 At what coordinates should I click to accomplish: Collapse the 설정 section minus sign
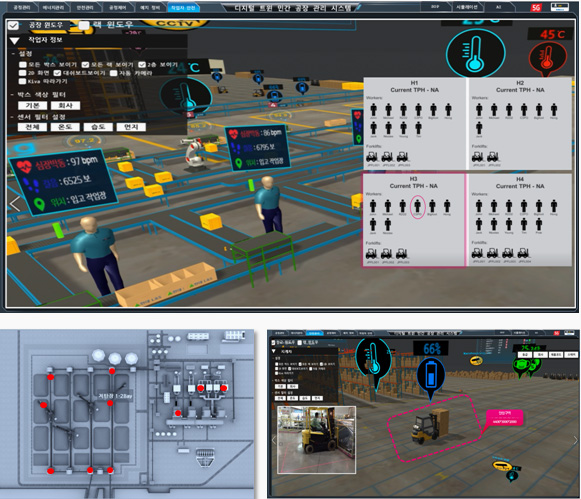pyautogui.click(x=13, y=54)
